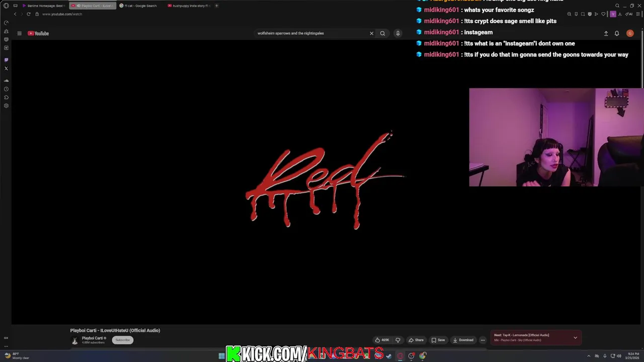Screen dimensions: 644x362
Task: Open the browser tab search magnifier
Action: pos(617,6)
